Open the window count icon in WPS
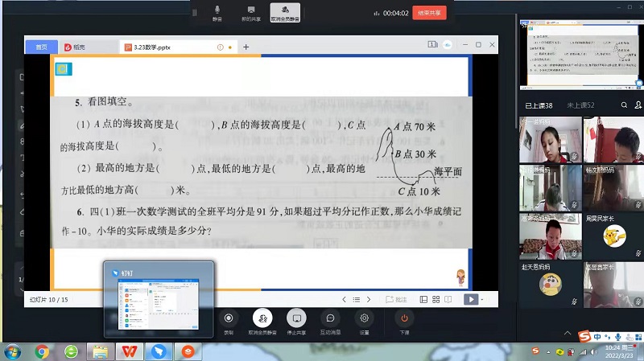Screen dimensions: 644x361 point(432,44)
